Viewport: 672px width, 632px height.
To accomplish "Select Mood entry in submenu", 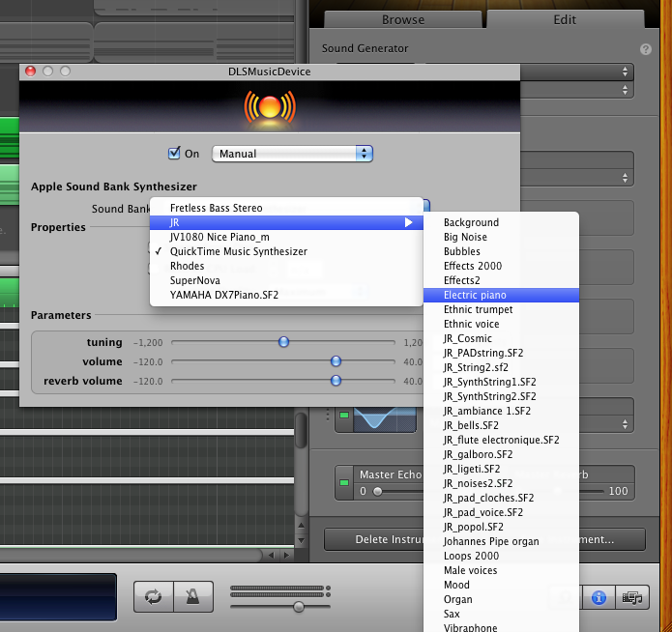I will tap(501, 586).
